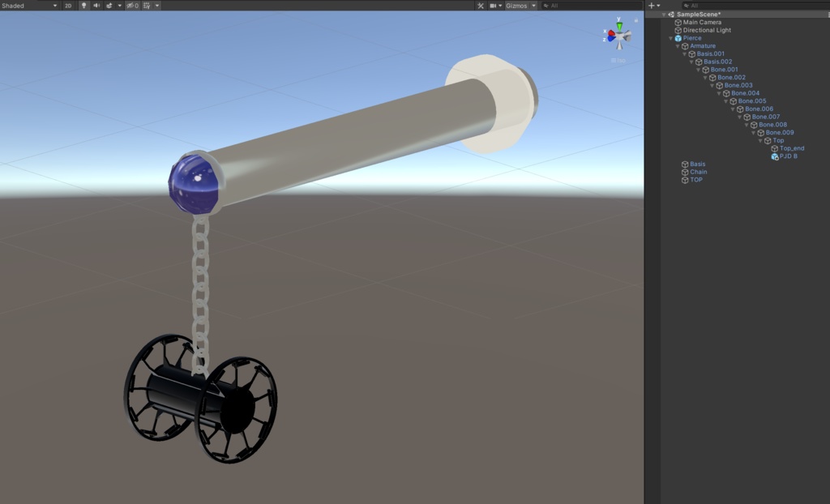Click the Directional Light cube icon
The width and height of the screenshot is (830, 504).
coord(678,30)
